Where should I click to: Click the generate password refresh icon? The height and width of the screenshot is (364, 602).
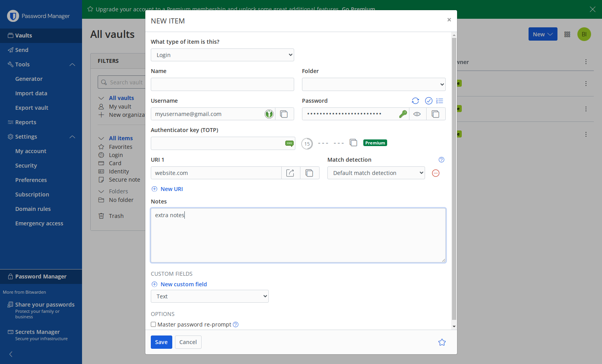point(415,101)
